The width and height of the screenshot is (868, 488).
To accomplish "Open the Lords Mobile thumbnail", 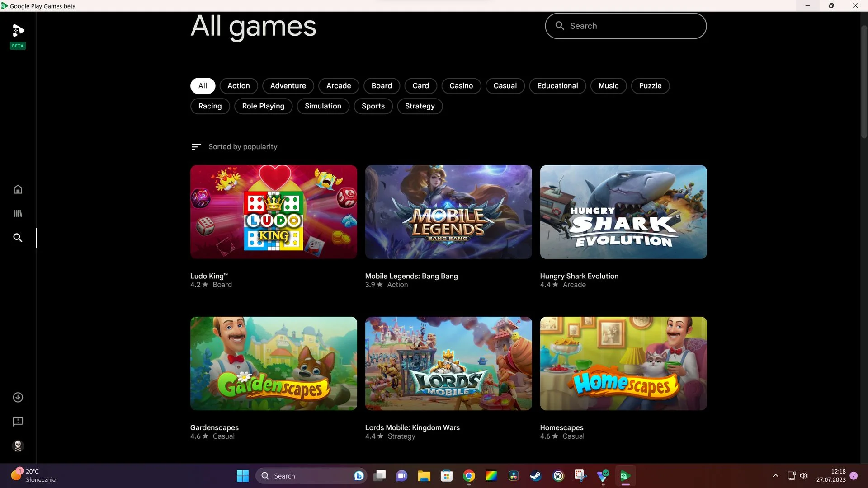I will pyautogui.click(x=448, y=363).
